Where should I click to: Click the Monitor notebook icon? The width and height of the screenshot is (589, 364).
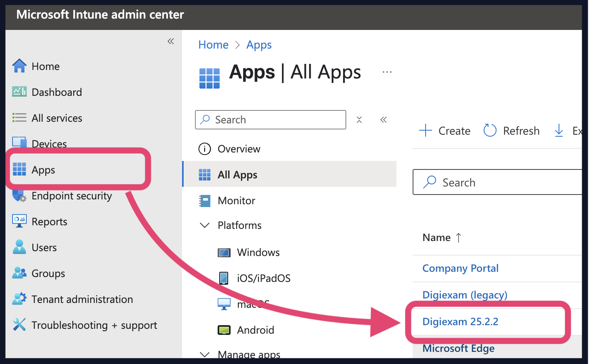pyautogui.click(x=205, y=201)
